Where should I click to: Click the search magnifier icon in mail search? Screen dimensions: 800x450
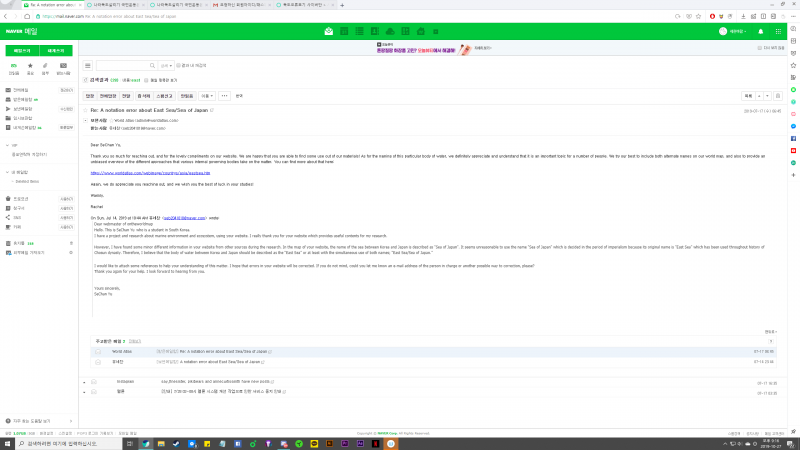point(153,65)
